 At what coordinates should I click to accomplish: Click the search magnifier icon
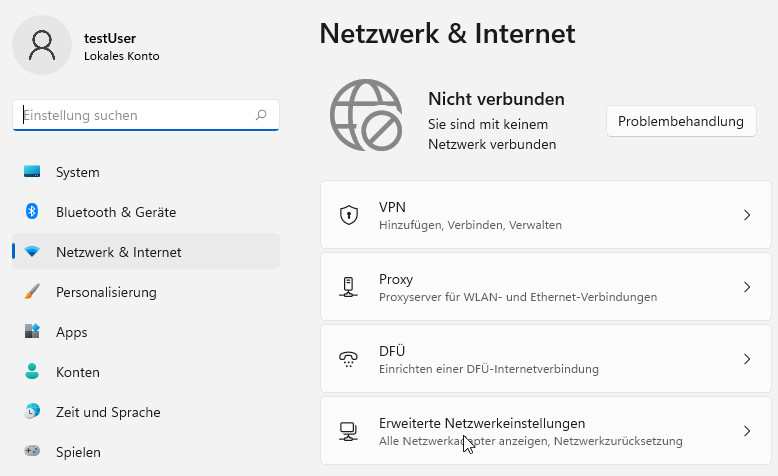coord(261,115)
